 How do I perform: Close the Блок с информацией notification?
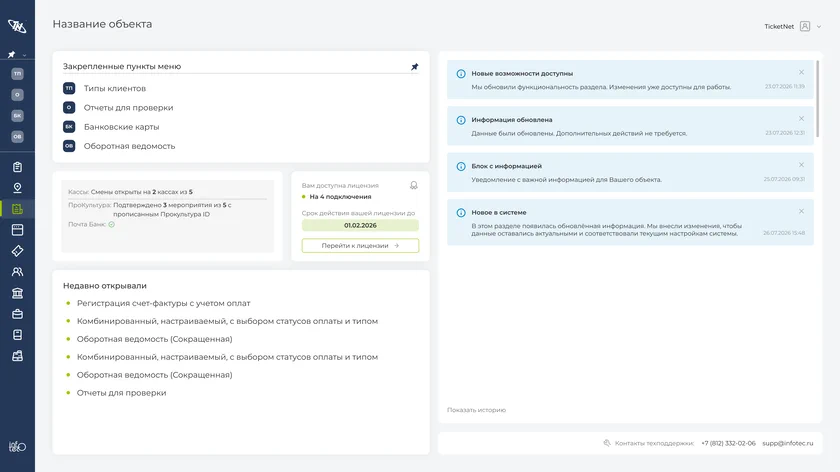801,165
